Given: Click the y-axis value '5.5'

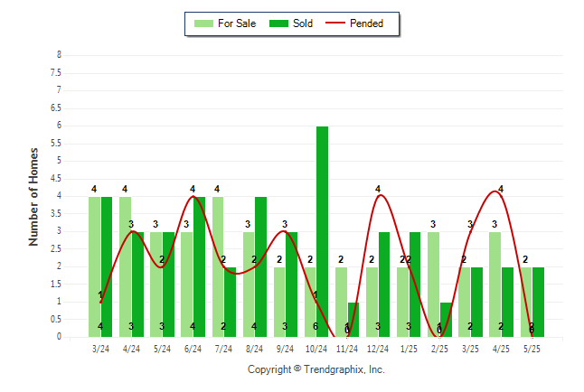Looking at the screenshot, I should 56,144.
